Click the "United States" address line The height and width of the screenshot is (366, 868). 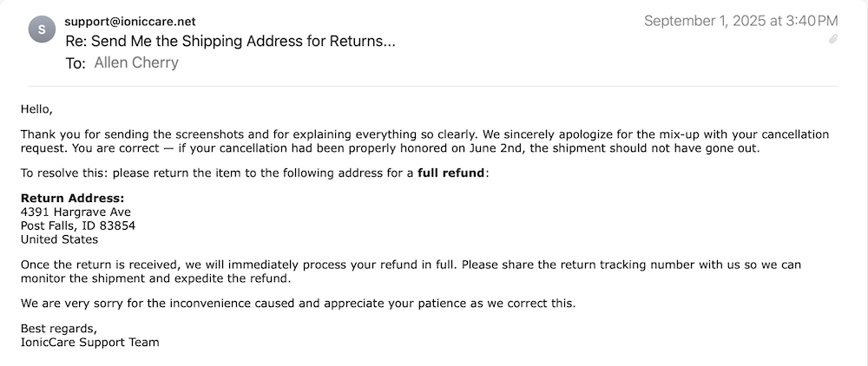59,239
